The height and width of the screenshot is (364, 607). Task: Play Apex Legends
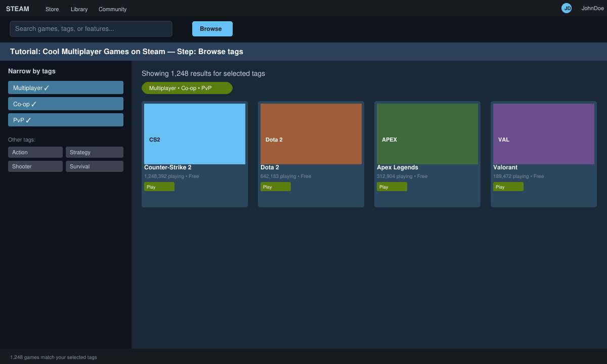392,187
